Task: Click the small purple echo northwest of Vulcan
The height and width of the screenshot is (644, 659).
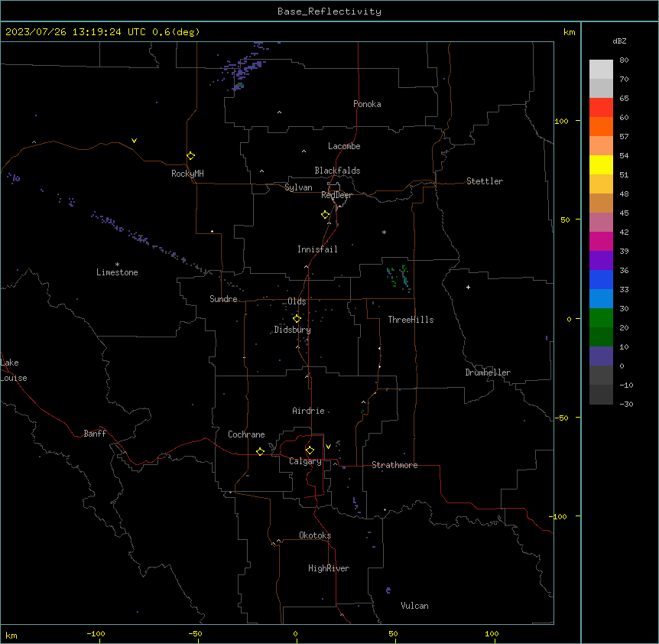Action: click(x=388, y=590)
